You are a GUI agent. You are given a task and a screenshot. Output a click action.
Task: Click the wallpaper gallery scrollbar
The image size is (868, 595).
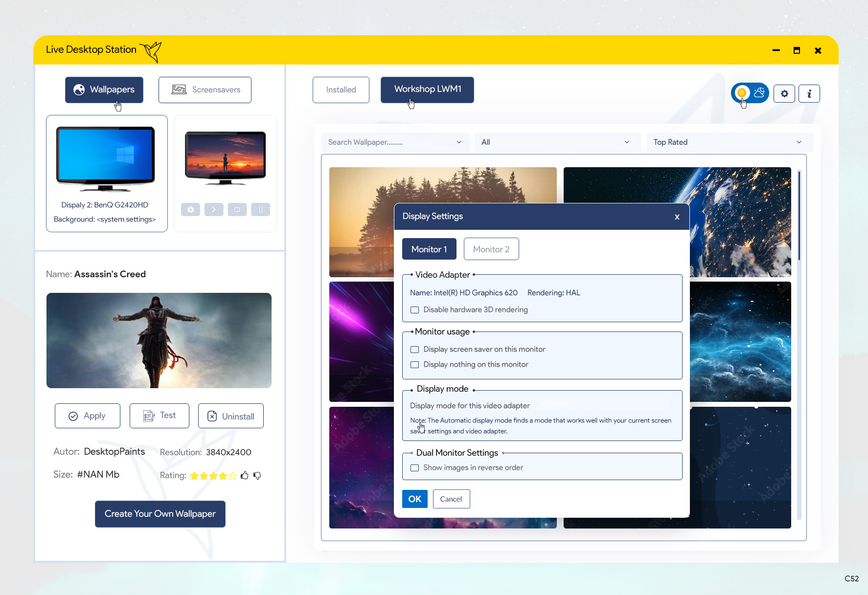[x=799, y=215]
